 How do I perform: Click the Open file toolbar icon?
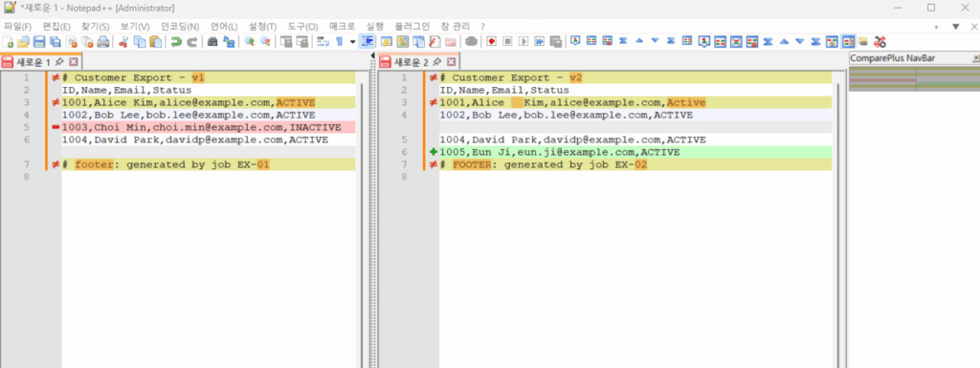point(23,42)
